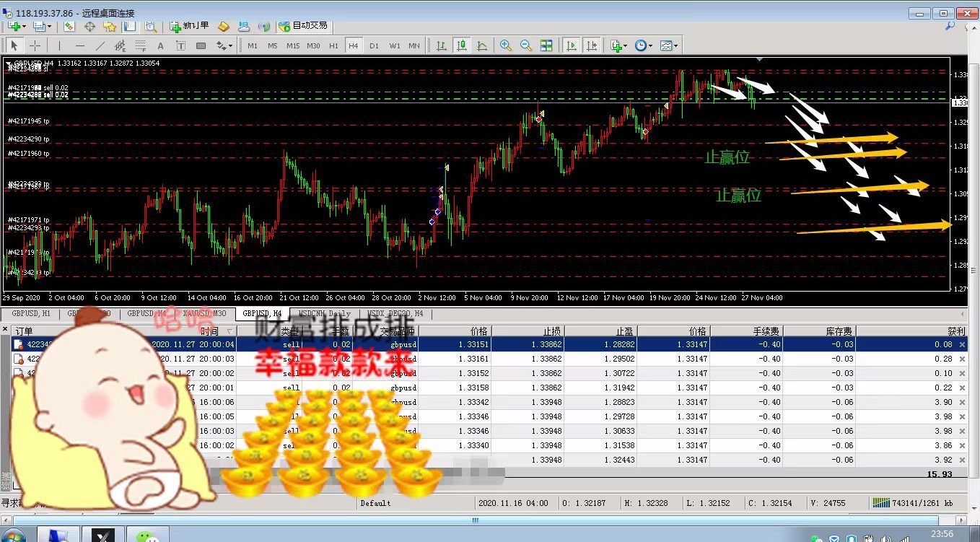Viewport: 980px width, 542px height.
Task: Toggle chart auto scroll
Action: [572, 45]
